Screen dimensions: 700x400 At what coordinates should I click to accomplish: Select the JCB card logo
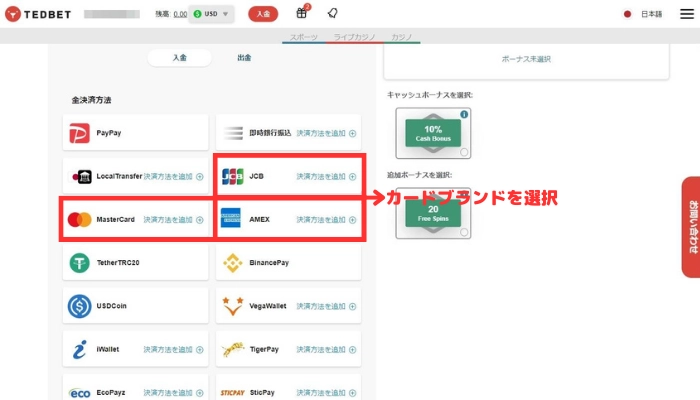pos(233,176)
